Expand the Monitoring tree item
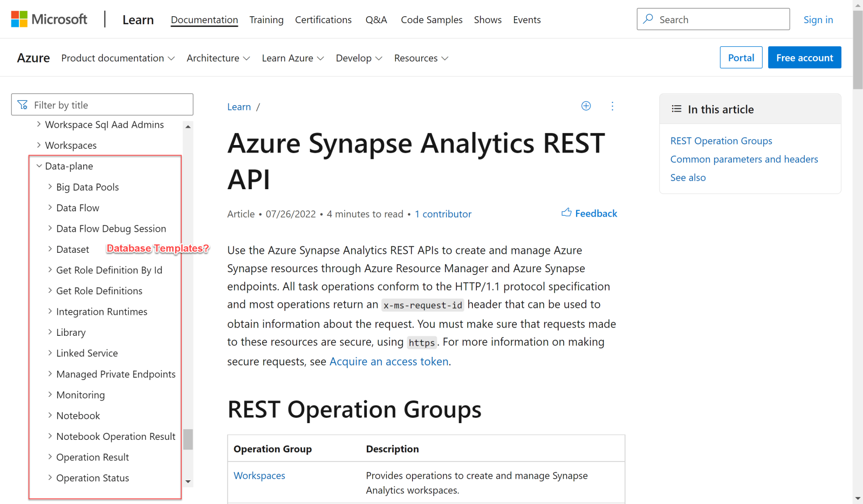This screenshot has height=504, width=863. (50, 395)
